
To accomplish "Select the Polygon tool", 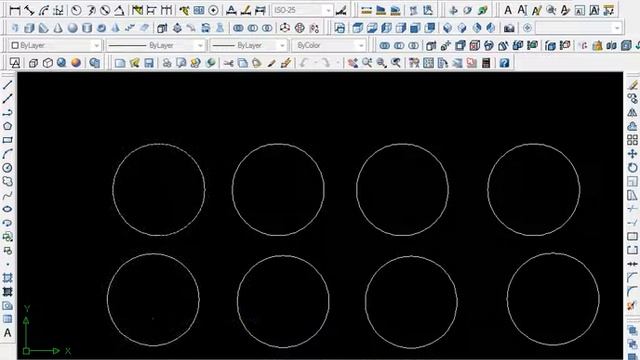I will coord(7,126).
